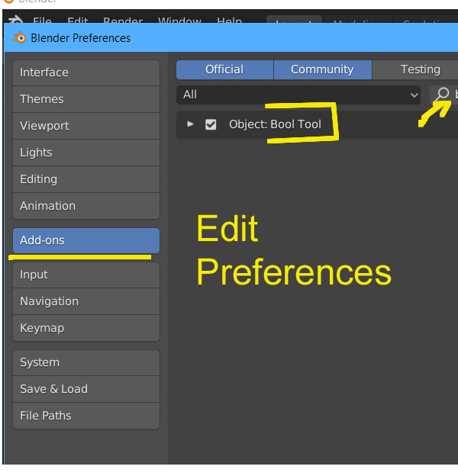This screenshot has width=458, height=476.
Task: Toggle the Community add-ons filter
Action: 322,69
